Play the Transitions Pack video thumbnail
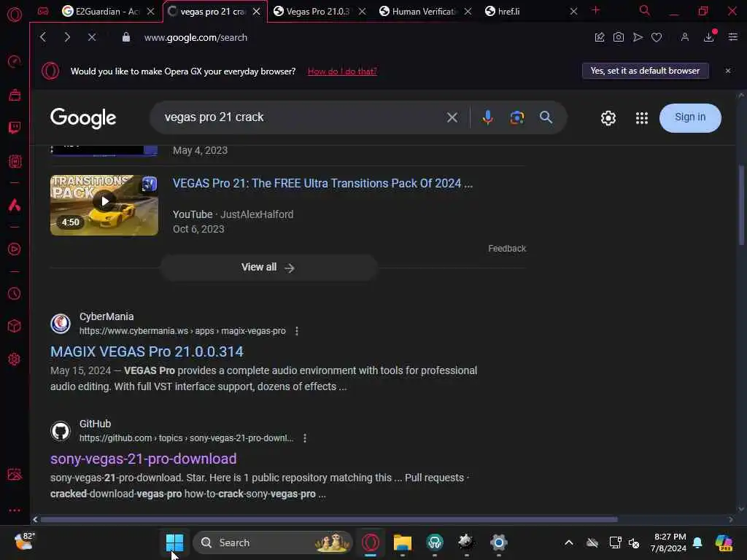The height and width of the screenshot is (560, 747). 104,205
